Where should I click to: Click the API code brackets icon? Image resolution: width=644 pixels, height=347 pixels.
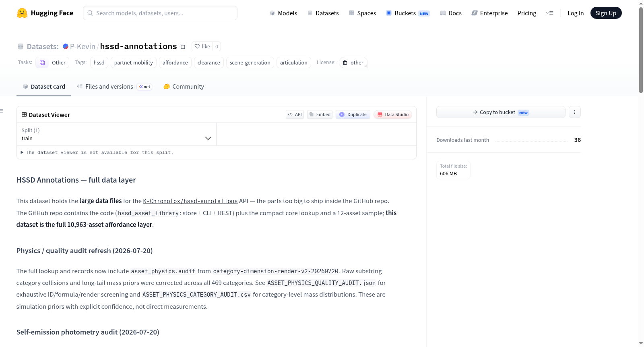(290, 114)
